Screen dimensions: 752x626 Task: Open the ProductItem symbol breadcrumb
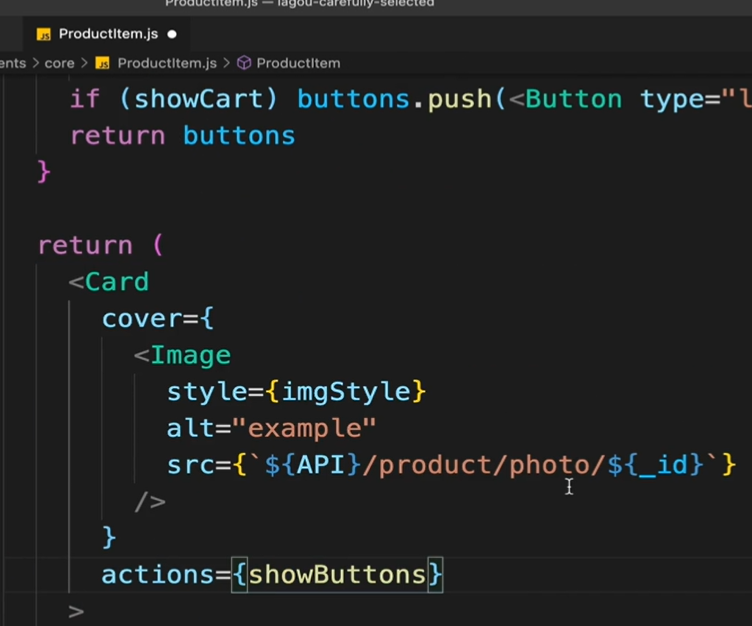pos(298,63)
